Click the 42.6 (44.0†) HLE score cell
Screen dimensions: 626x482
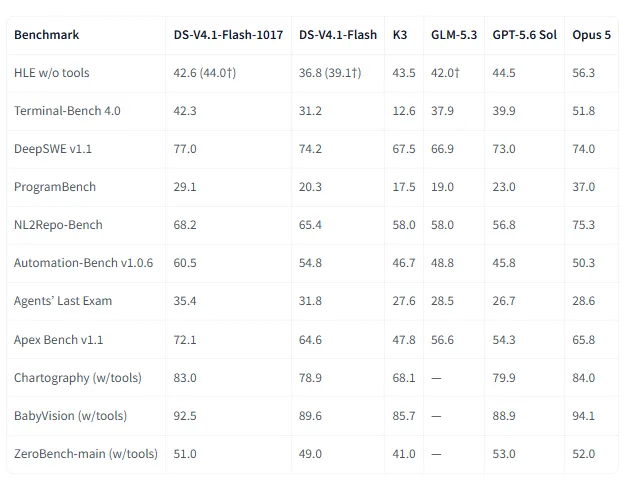205,73
